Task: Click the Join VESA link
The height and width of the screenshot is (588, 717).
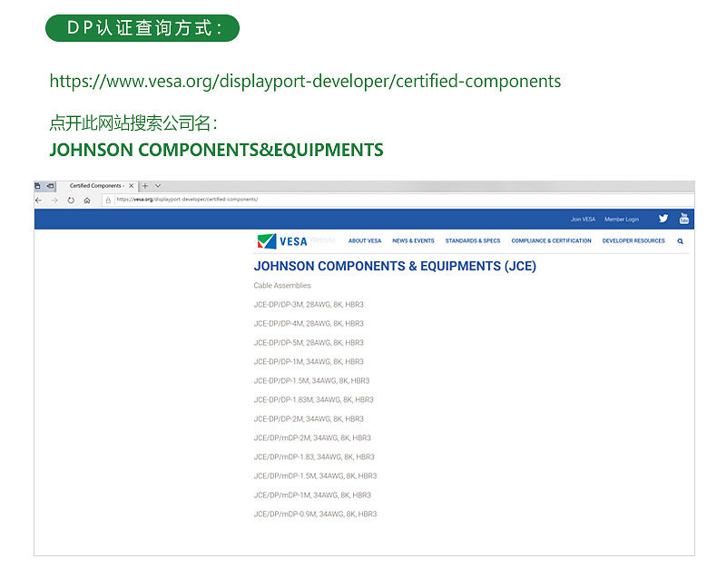Action: click(x=583, y=220)
